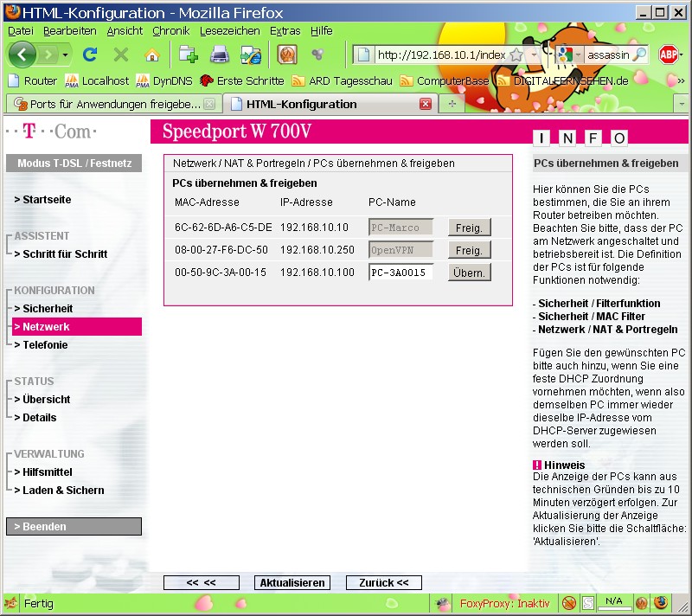Click the Freig. button for OpenVPN
Screen dimensions: 692x616
[469, 250]
